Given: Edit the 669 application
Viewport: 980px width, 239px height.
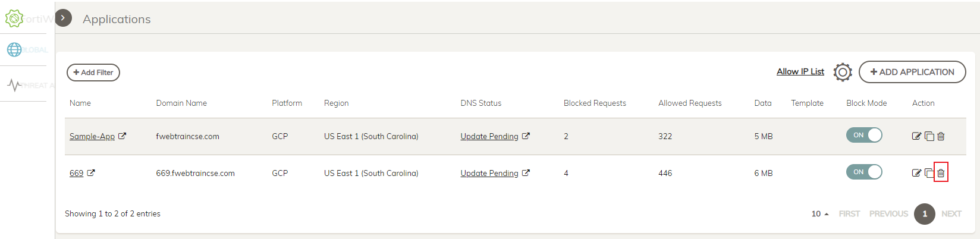Looking at the screenshot, I should pyautogui.click(x=916, y=173).
